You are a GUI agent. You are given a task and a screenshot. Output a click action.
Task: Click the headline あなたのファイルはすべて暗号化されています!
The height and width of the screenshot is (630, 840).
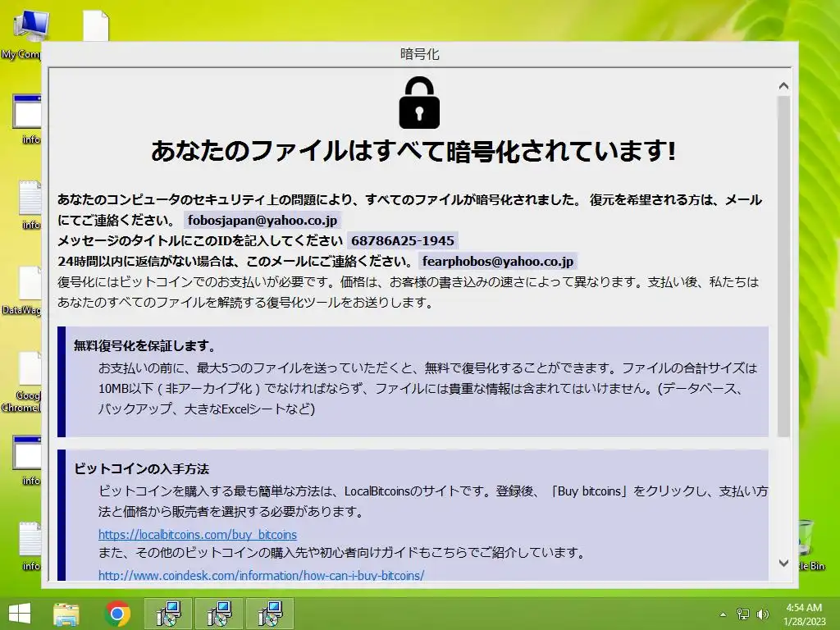(x=413, y=151)
